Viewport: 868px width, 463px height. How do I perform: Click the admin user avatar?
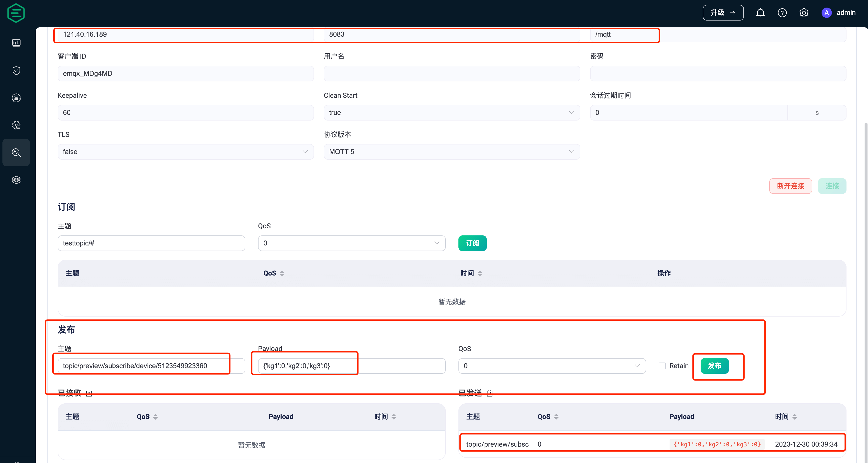point(826,13)
